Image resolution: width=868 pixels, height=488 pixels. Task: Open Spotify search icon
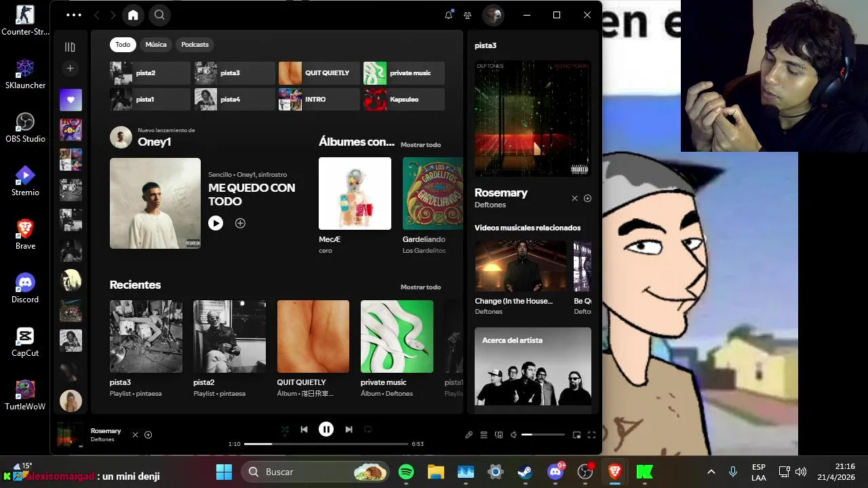159,15
